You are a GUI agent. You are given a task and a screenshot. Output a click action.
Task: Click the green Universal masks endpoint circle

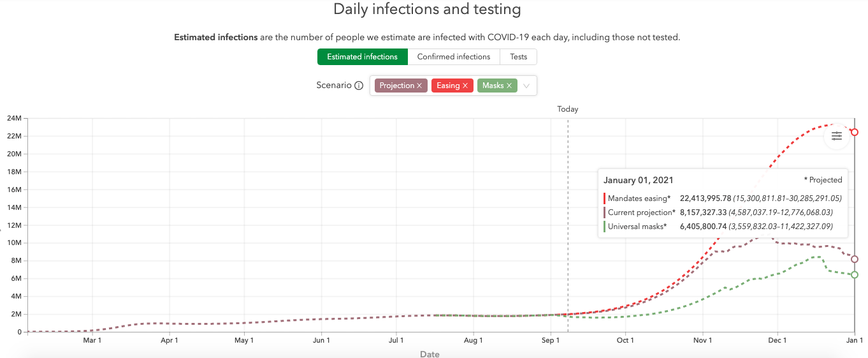(855, 274)
